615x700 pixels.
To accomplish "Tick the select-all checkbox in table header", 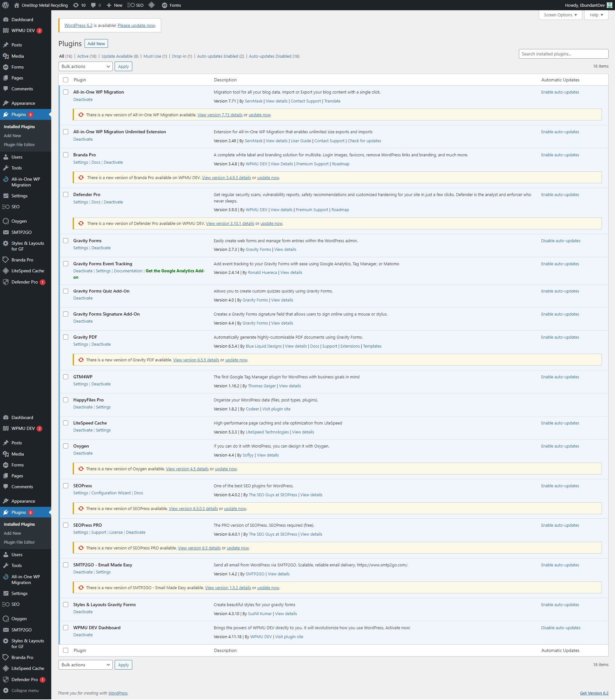I will tap(66, 80).
